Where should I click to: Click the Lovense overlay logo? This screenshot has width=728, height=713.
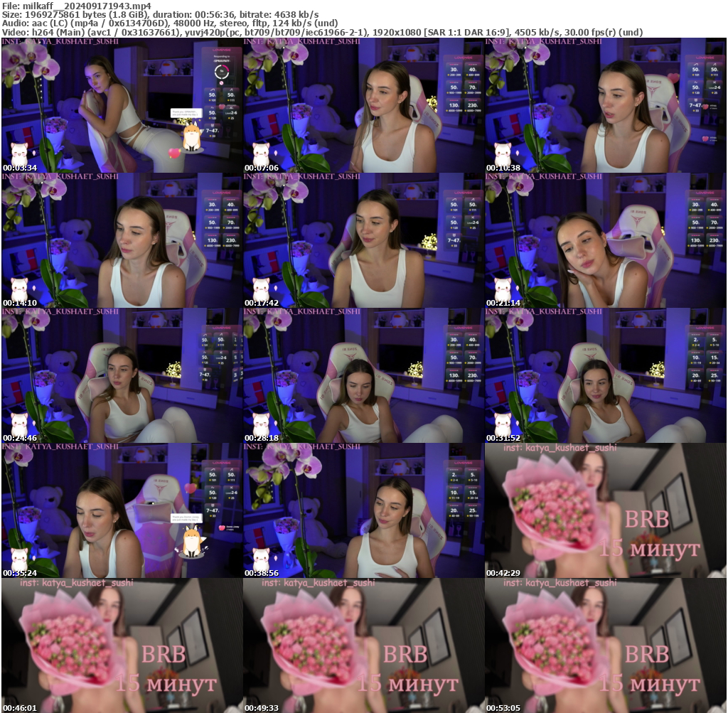pyautogui.click(x=221, y=50)
